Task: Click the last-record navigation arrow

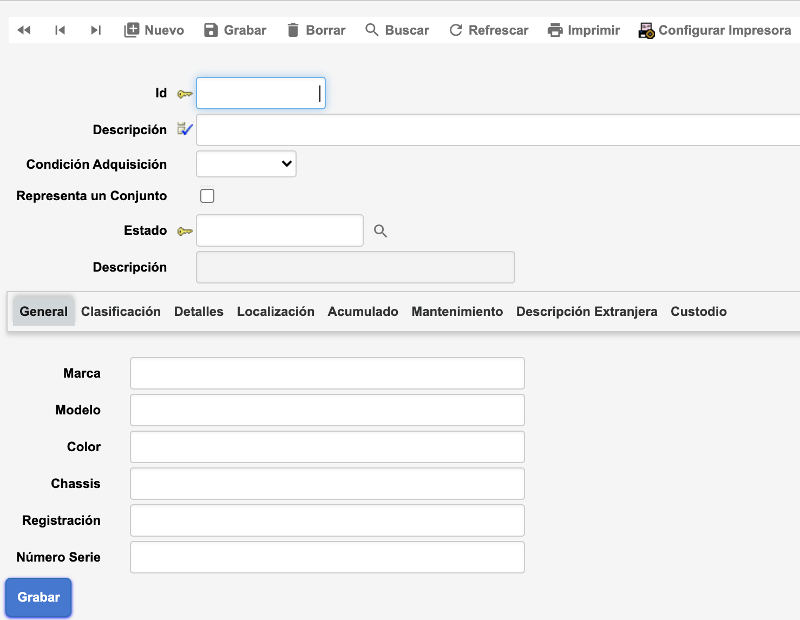Action: pos(95,29)
